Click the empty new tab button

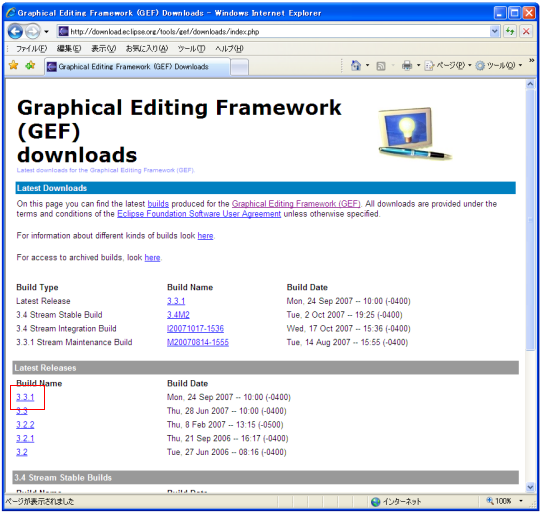pyautogui.click(x=239, y=67)
